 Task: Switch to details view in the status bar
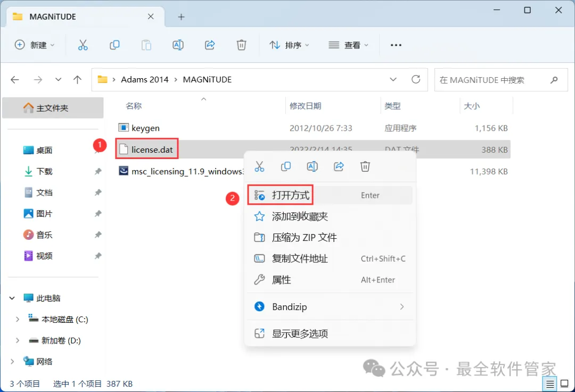point(550,384)
